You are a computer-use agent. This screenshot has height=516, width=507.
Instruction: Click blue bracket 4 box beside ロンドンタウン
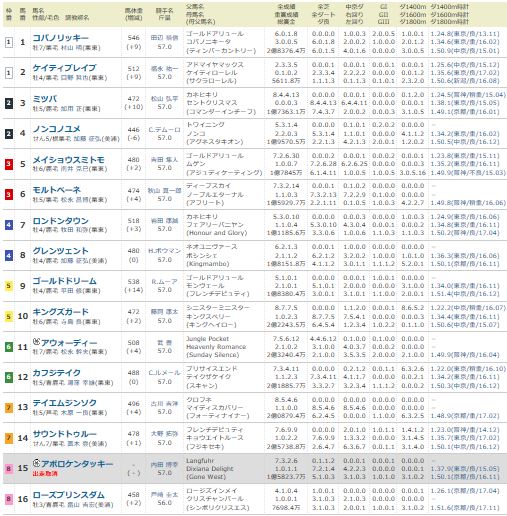tap(9, 225)
